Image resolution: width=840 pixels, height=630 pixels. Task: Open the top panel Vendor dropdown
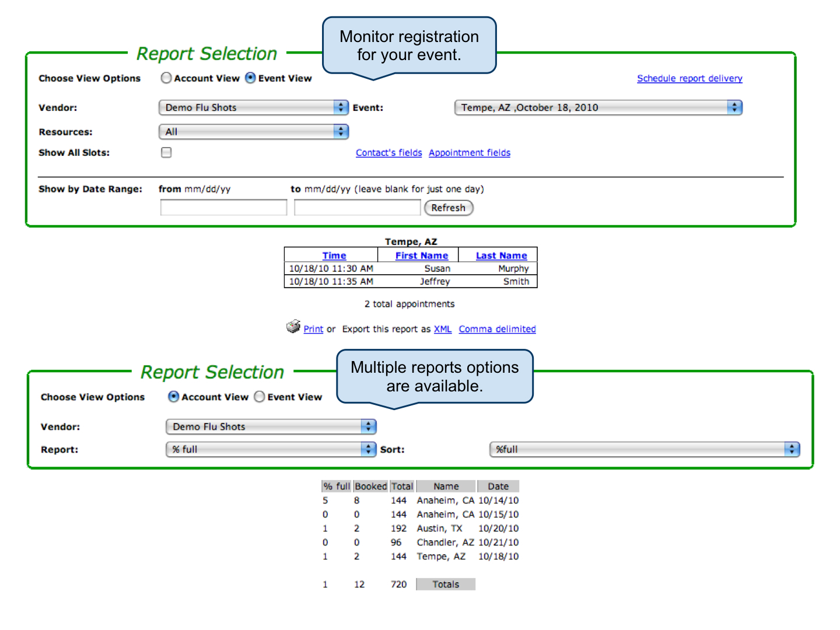pos(254,107)
